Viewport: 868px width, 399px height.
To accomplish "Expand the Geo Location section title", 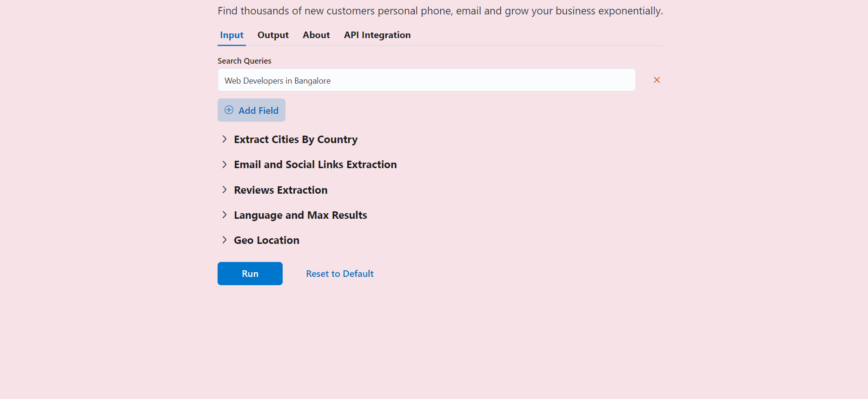I will [x=266, y=240].
